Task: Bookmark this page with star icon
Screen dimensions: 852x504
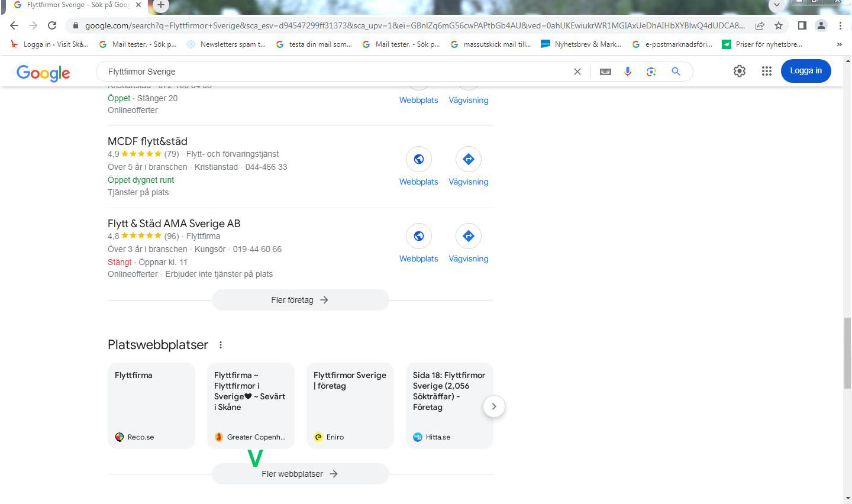Action: [779, 25]
